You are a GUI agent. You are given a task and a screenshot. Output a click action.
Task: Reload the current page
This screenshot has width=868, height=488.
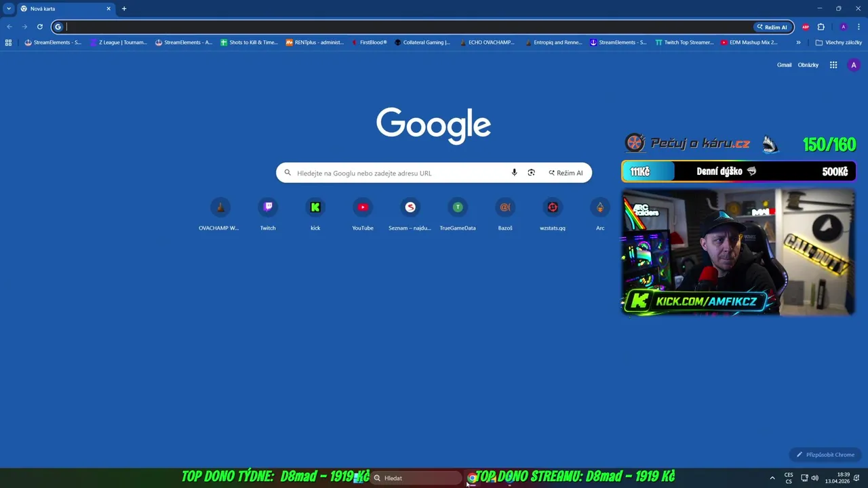click(x=40, y=27)
